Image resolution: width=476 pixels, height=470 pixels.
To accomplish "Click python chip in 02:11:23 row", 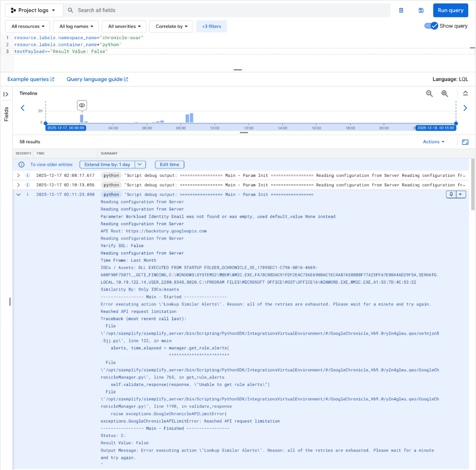I will click(111, 194).
